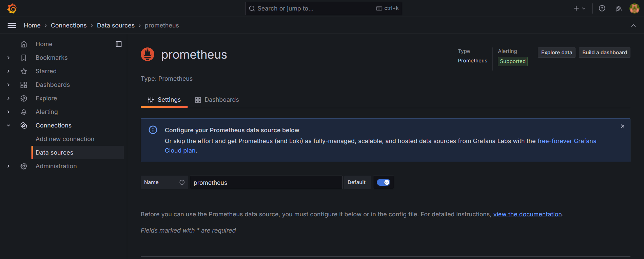The width and height of the screenshot is (644, 259).
Task: Click the Dashboards grid icon in sidebar
Action: (x=24, y=85)
